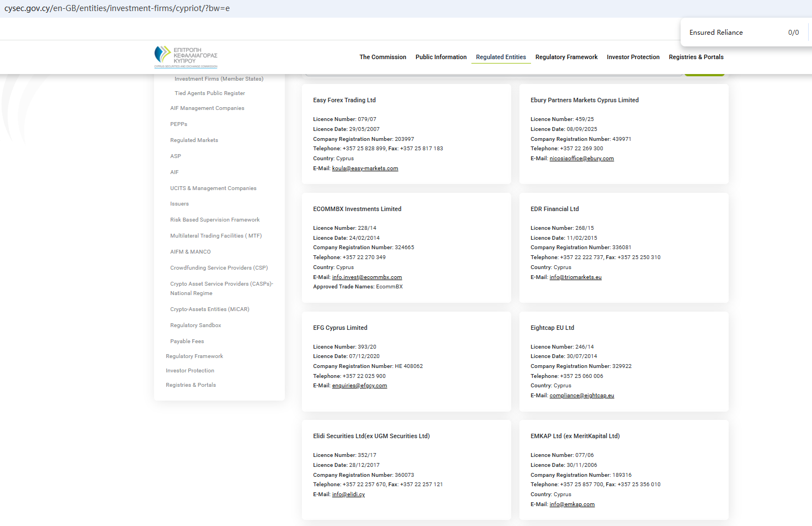
Task: Open Tied Agents Public Register
Action: 209,93
